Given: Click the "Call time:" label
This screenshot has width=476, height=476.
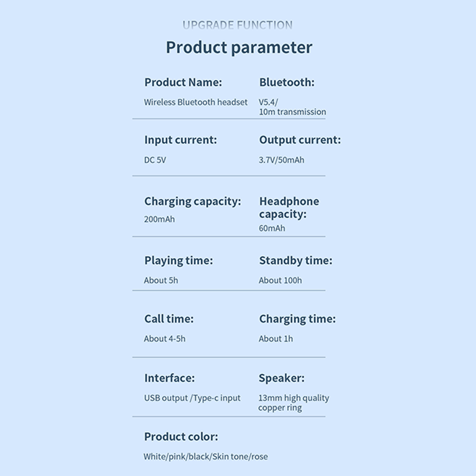Looking at the screenshot, I should click(169, 319).
